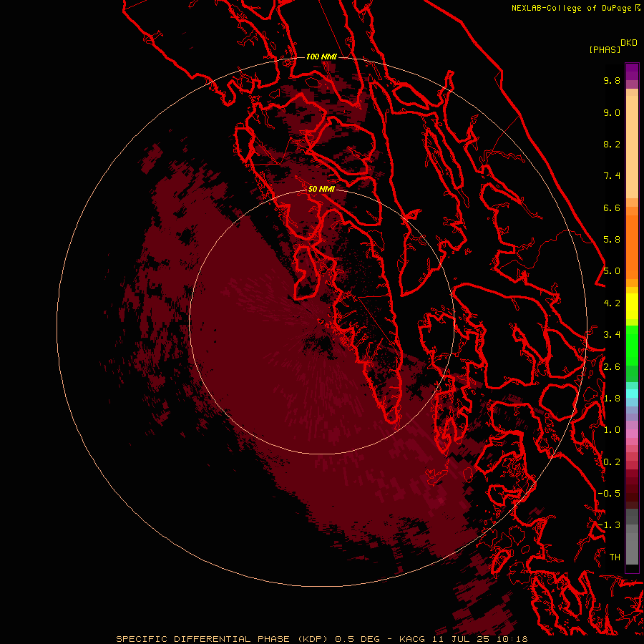Click the cyan color bar segment
Viewport: 644px width, 644px height.
[632, 394]
